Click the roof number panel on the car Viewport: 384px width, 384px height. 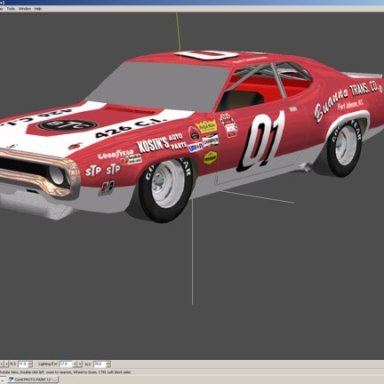[207, 55]
